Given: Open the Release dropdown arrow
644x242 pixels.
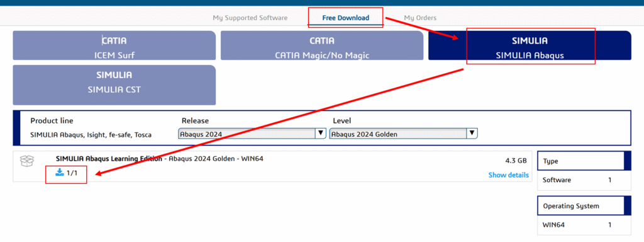Looking at the screenshot, I should point(320,134).
